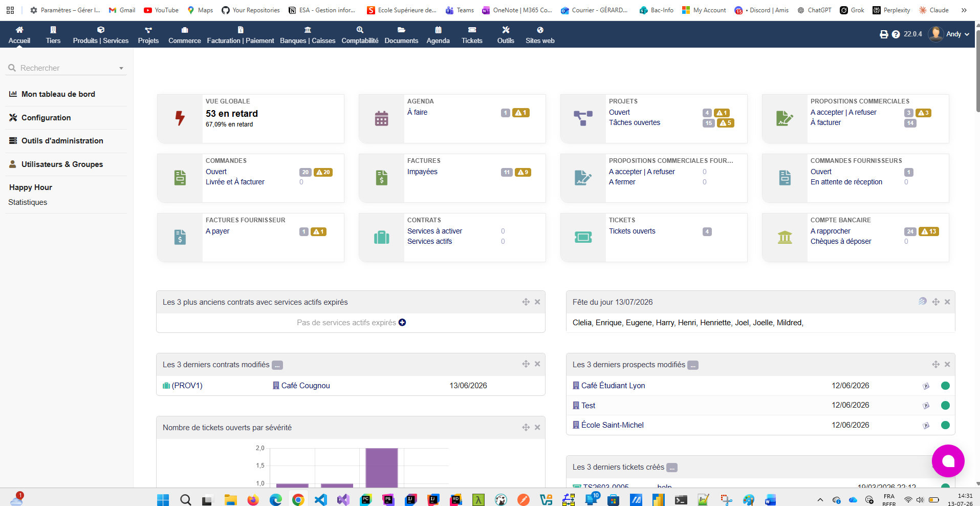Open Tâches ouvertes in Projets
Screen dimensions: 980x506
634,123
